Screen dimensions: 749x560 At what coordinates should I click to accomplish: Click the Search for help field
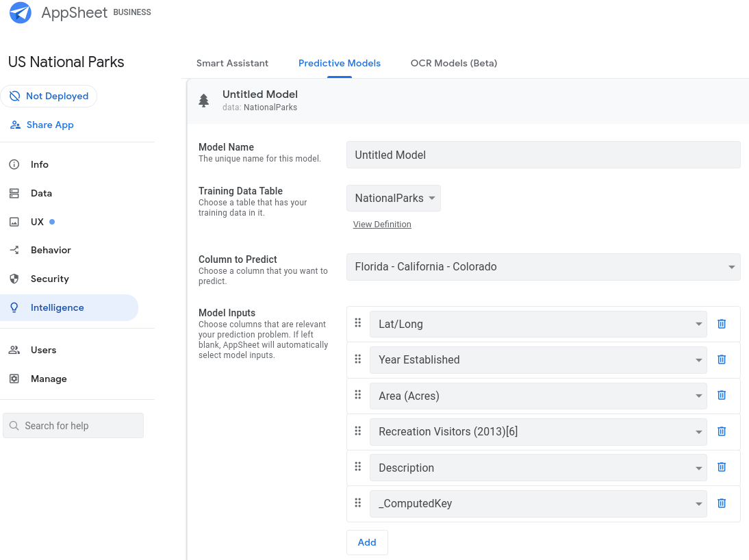(x=73, y=425)
